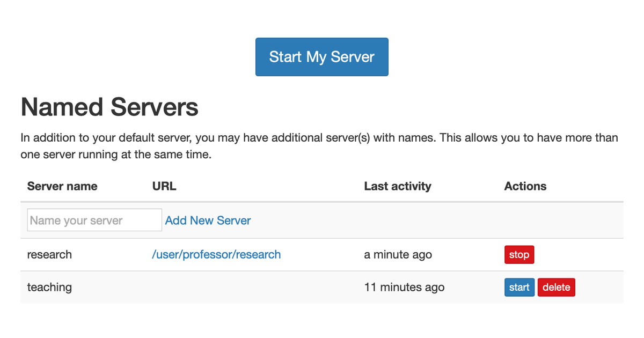Click the 'a minute ago' activity text
The width and height of the screenshot is (644, 338).
coord(398,255)
